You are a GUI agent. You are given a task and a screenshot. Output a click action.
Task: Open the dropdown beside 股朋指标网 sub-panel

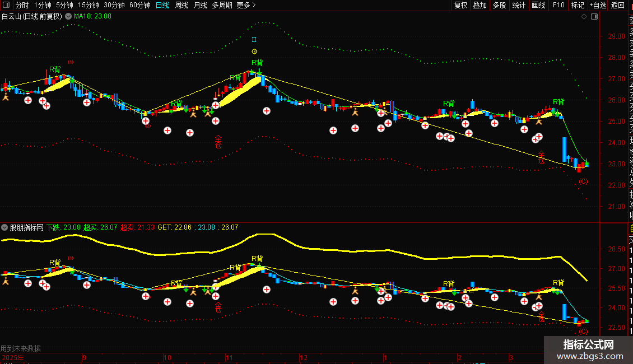click(x=4, y=227)
